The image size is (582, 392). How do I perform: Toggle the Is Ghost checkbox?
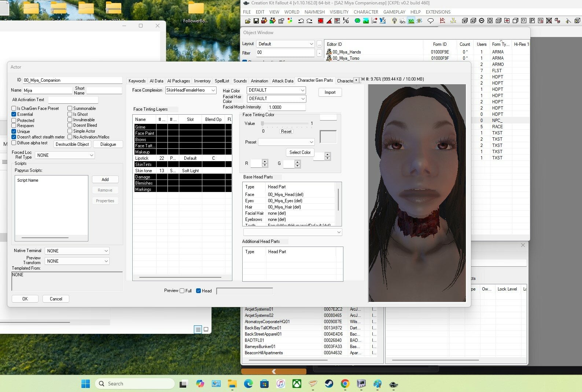pos(70,114)
